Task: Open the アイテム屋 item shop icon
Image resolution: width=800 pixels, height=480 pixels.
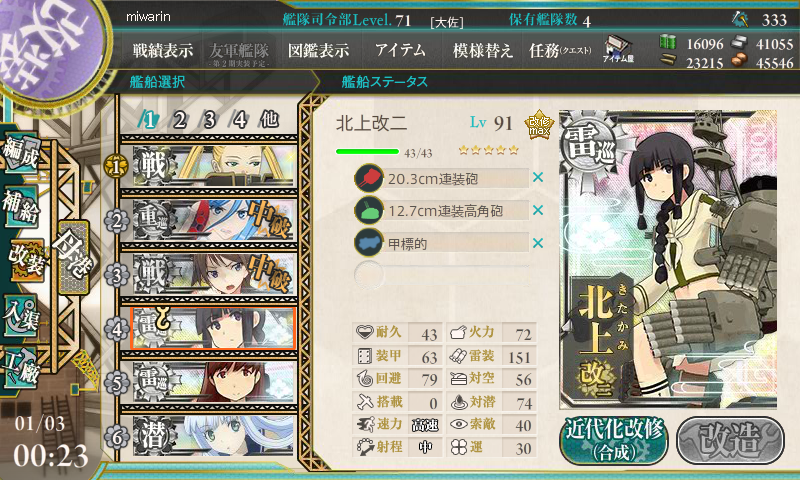Action: [618, 49]
